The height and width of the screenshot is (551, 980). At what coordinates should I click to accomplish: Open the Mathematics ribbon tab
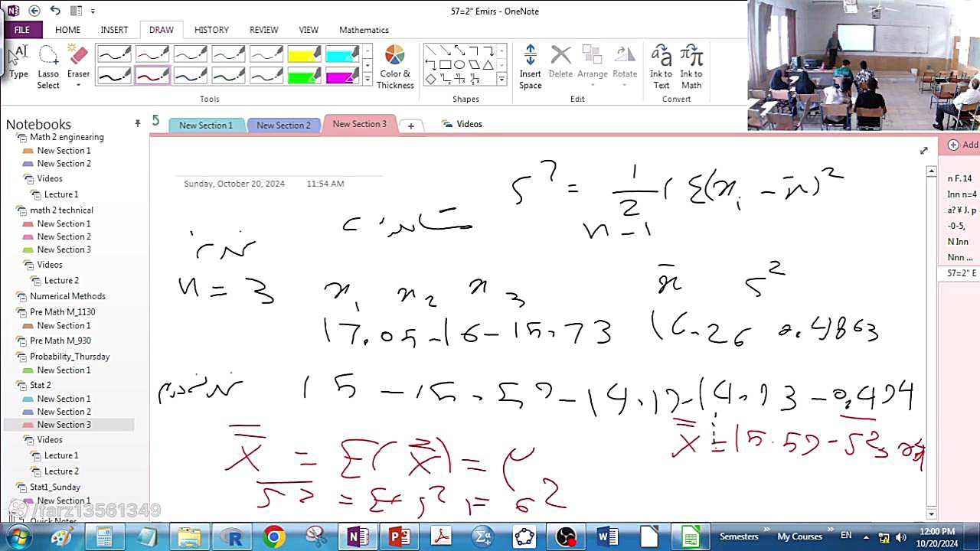[x=364, y=30]
